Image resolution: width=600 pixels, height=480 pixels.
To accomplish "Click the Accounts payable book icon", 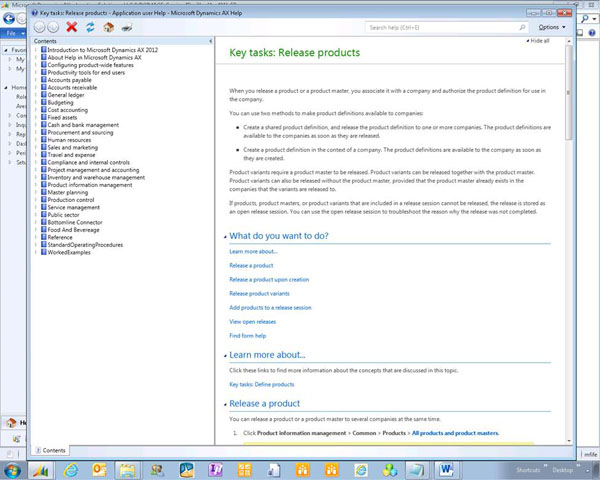I will (x=44, y=80).
